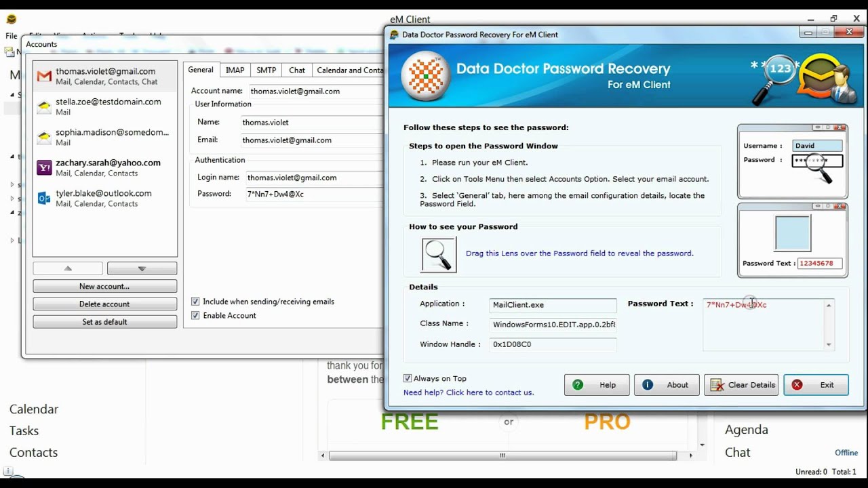The height and width of the screenshot is (488, 868).
Task: Open the File menu in eM Client
Action: tap(12, 36)
